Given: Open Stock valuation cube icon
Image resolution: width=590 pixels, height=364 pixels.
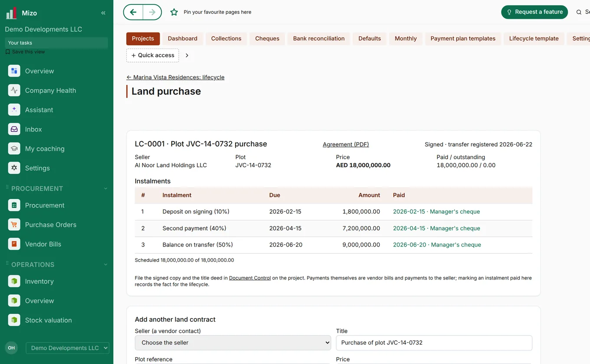Looking at the screenshot, I should 14,320.
